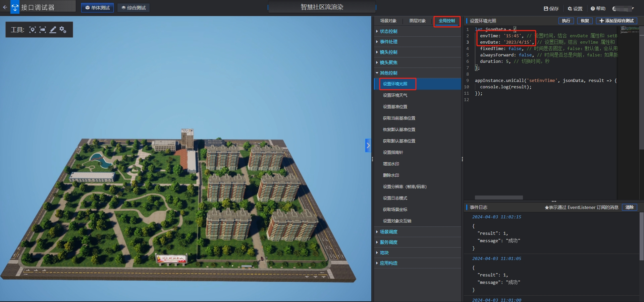Viewport: 644px width, 302px height.
Task: Select 恢复默认基准位置 item
Action: click(418, 130)
